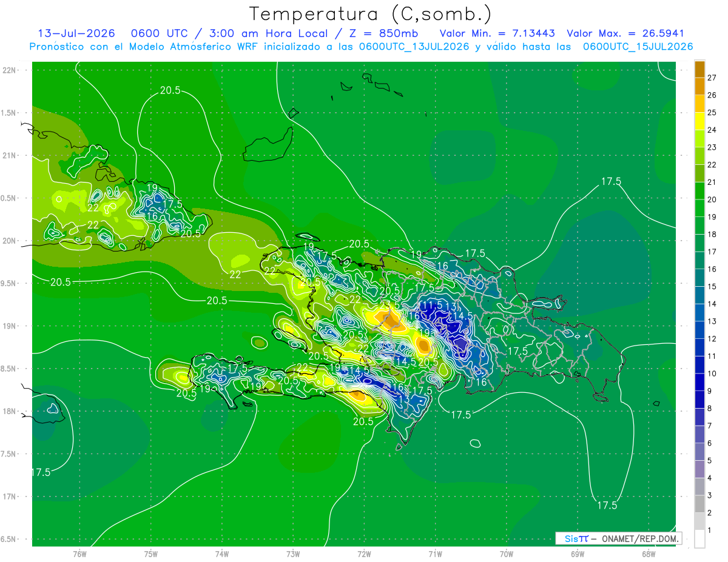Pick the yellow legend swatch between 24 and 25
The width and height of the screenshot is (728, 562).
pyautogui.click(x=699, y=121)
